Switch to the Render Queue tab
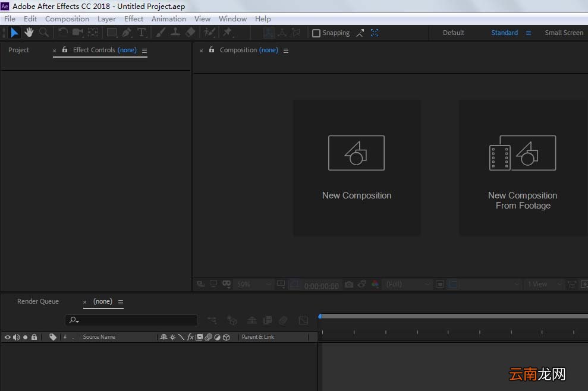The height and width of the screenshot is (391, 588). pos(38,301)
